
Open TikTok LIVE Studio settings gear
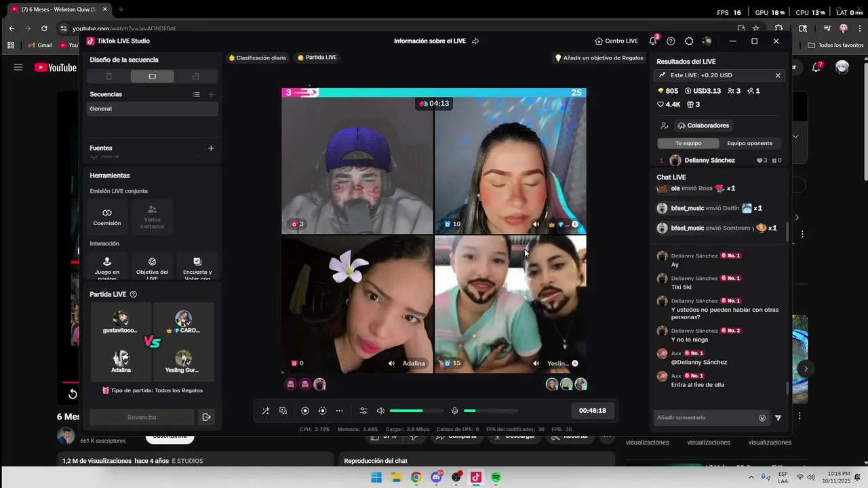click(689, 41)
